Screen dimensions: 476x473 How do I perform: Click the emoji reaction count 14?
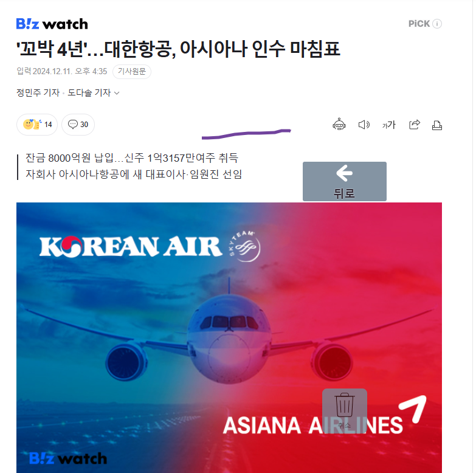coord(37,125)
